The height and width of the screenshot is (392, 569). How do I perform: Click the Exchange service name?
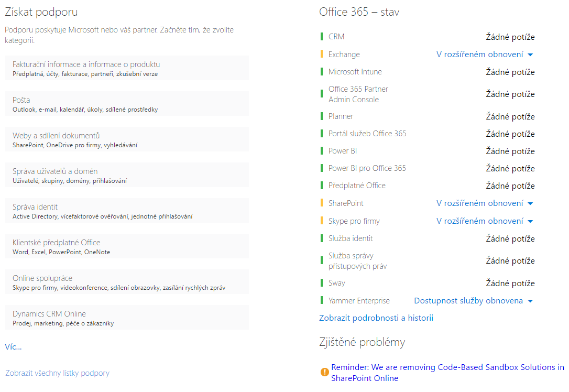tap(344, 55)
